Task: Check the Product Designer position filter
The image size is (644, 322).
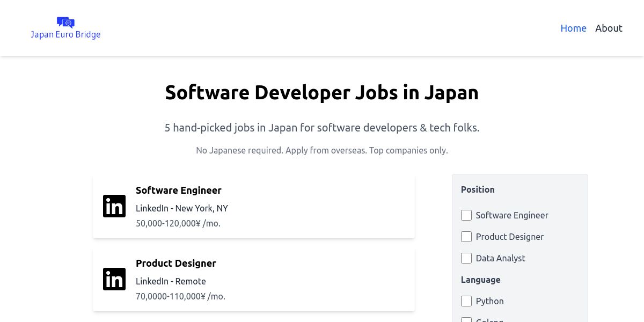Action: tap(466, 237)
